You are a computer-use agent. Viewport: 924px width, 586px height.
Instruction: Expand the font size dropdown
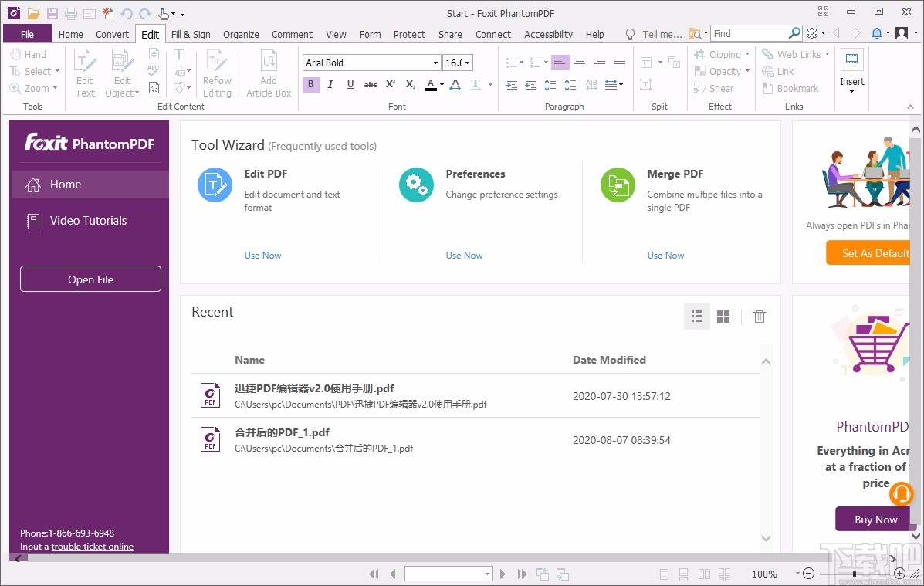468,63
